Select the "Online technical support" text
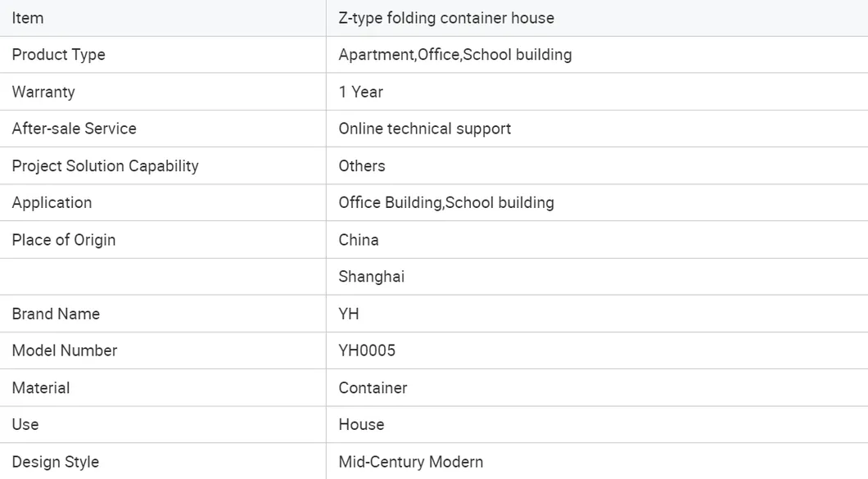The height and width of the screenshot is (479, 868). [424, 129]
